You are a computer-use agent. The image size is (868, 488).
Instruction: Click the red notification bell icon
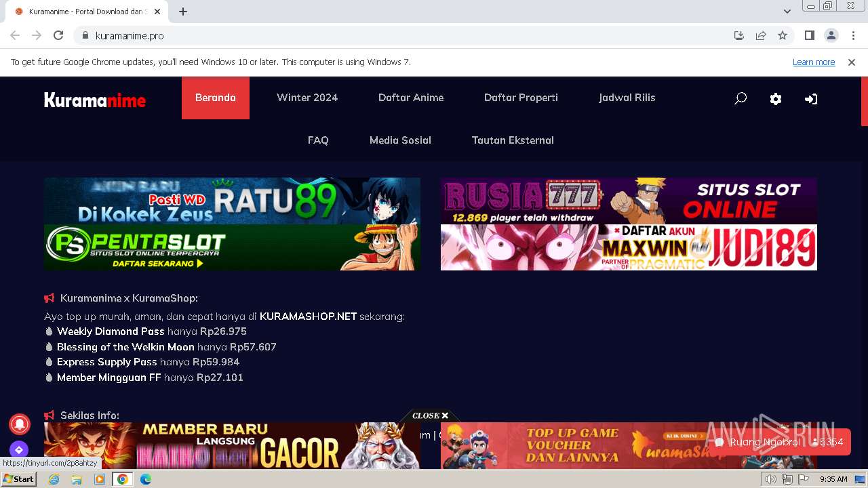19,424
